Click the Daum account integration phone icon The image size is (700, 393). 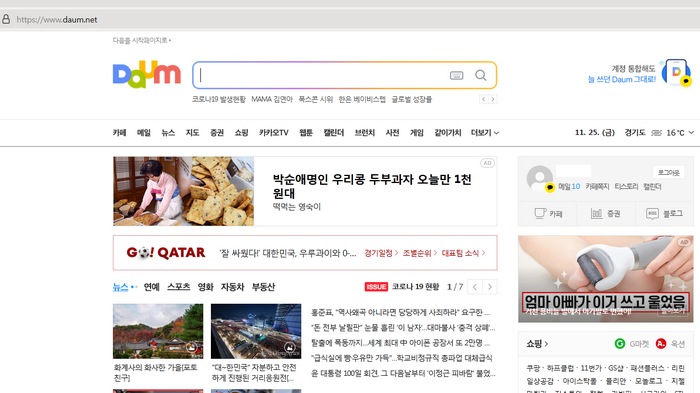[x=676, y=72]
